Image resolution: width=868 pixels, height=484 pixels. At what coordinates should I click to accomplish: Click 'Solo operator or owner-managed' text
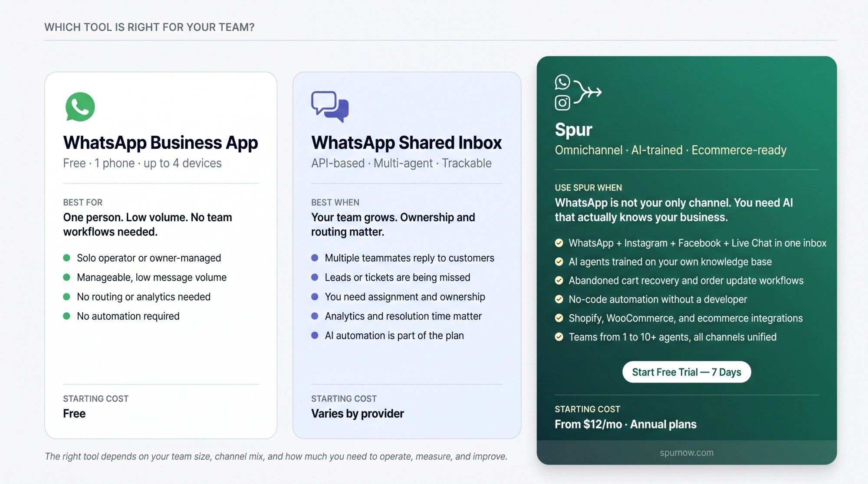[149, 258]
